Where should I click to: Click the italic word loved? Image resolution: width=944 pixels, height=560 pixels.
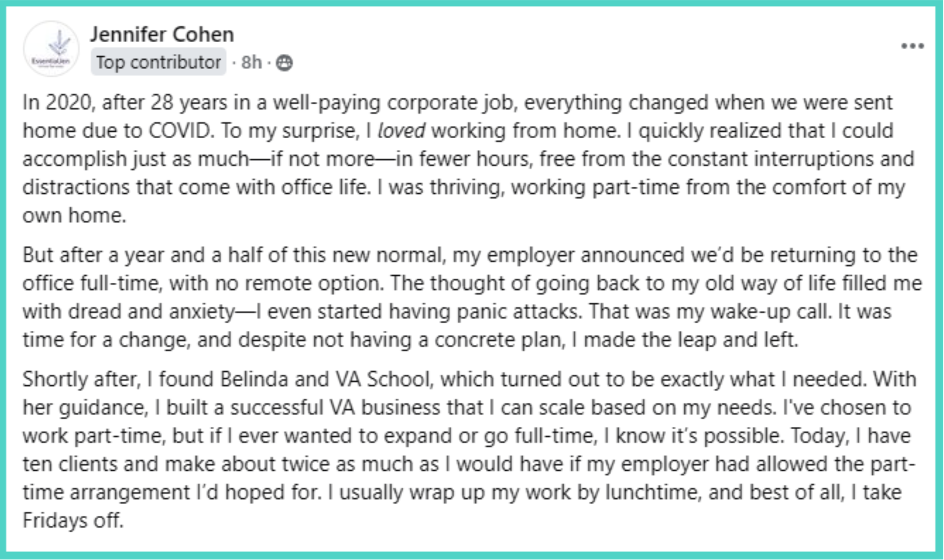[x=402, y=130]
